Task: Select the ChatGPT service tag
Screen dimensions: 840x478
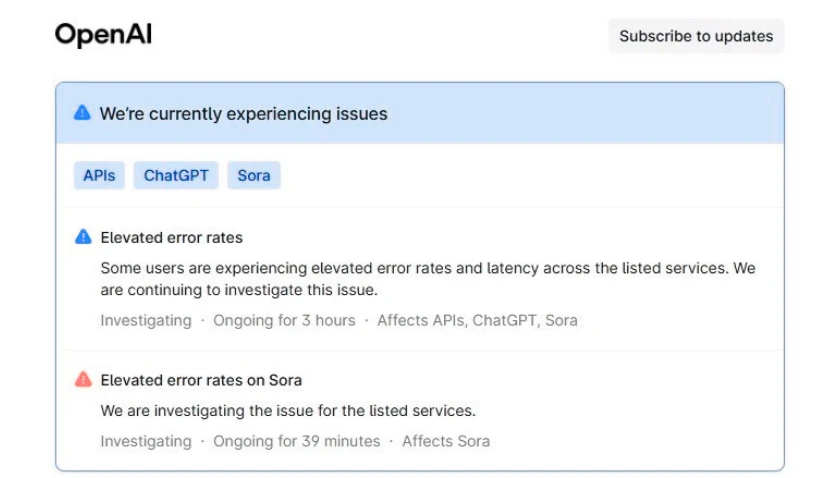Action: coord(176,175)
